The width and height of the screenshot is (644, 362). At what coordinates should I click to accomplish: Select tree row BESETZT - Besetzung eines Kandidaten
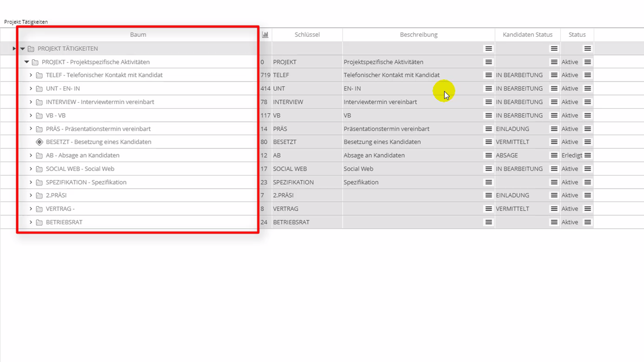99,142
